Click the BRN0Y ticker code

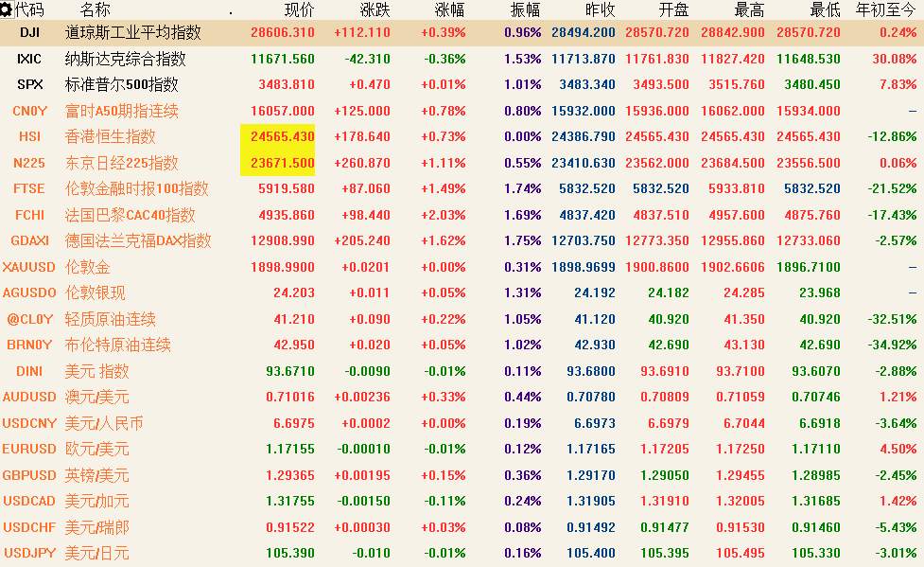click(x=29, y=345)
